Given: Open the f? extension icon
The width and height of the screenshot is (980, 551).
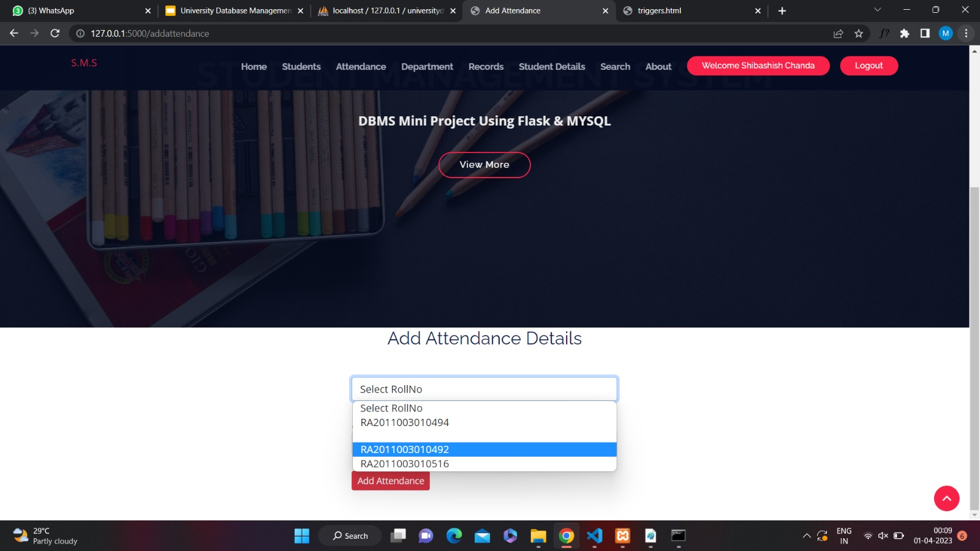Looking at the screenshot, I should point(884,34).
